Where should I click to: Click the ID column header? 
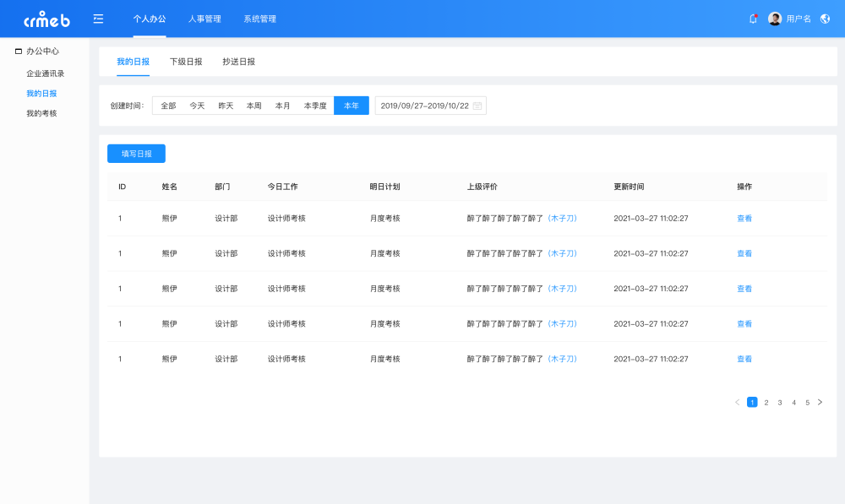(x=123, y=187)
